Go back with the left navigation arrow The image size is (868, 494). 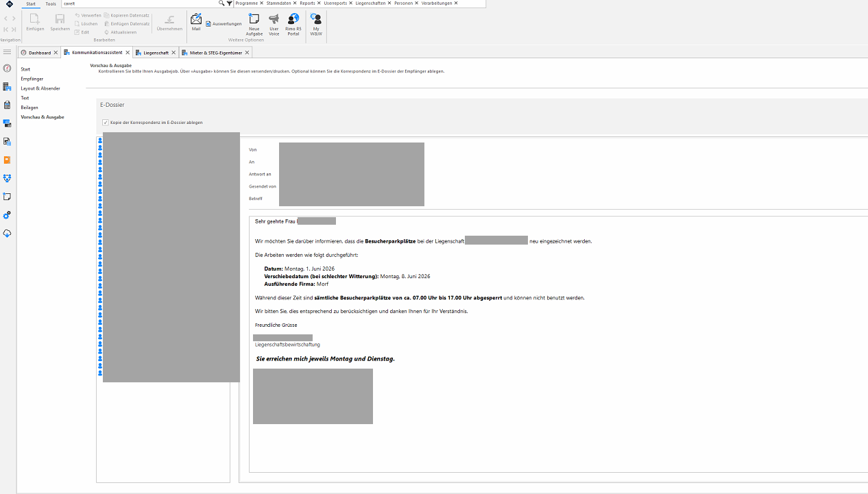(x=6, y=18)
